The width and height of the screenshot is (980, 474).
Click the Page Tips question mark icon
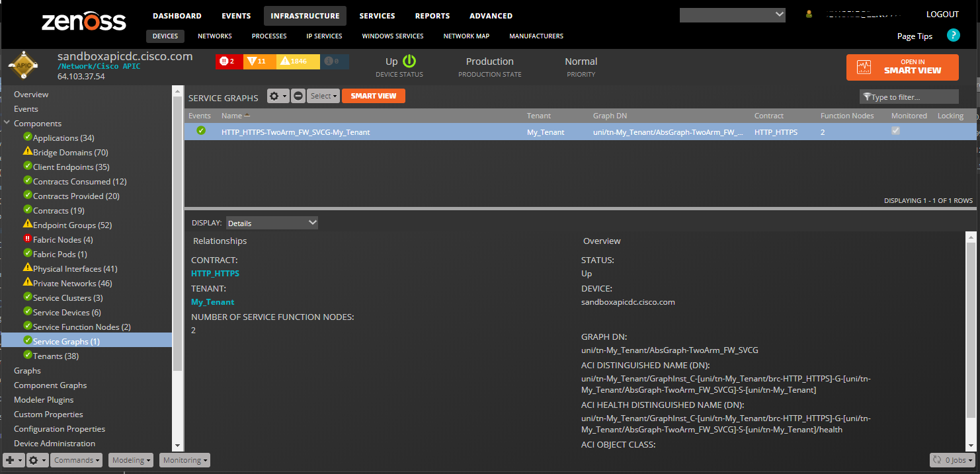tap(953, 36)
